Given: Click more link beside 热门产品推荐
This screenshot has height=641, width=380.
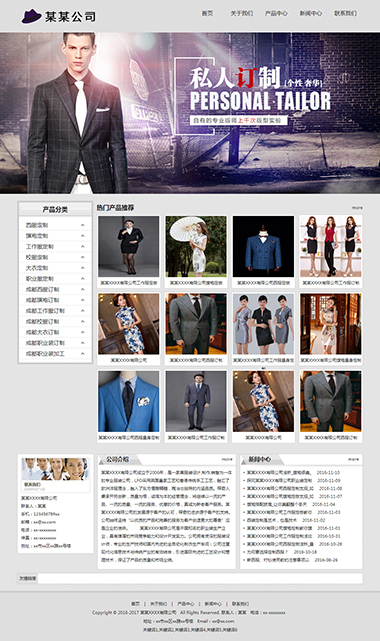Looking at the screenshot, I should tap(357, 208).
